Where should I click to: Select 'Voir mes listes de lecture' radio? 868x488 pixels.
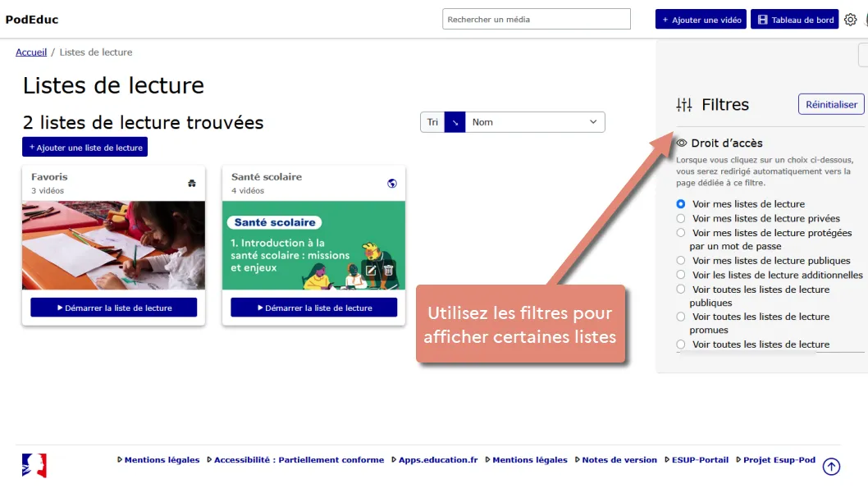pyautogui.click(x=680, y=204)
